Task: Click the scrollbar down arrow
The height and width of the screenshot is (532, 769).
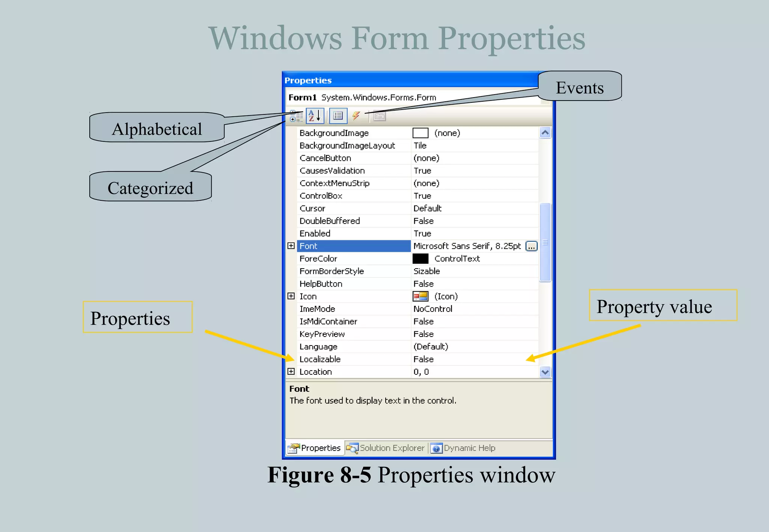Action: [545, 372]
